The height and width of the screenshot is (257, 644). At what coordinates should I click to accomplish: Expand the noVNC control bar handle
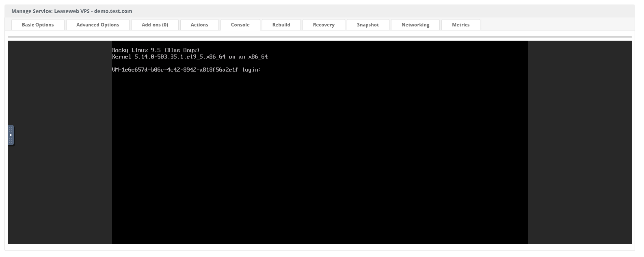coord(11,135)
